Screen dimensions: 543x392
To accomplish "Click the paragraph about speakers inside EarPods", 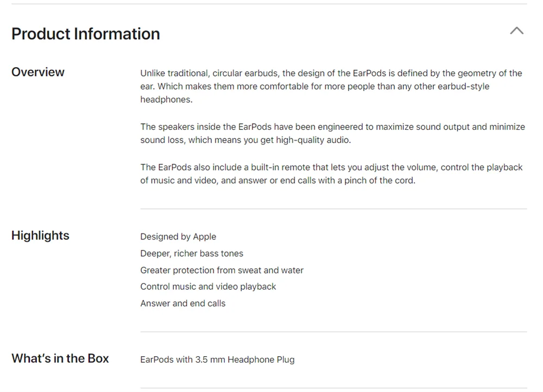I will tap(332, 133).
